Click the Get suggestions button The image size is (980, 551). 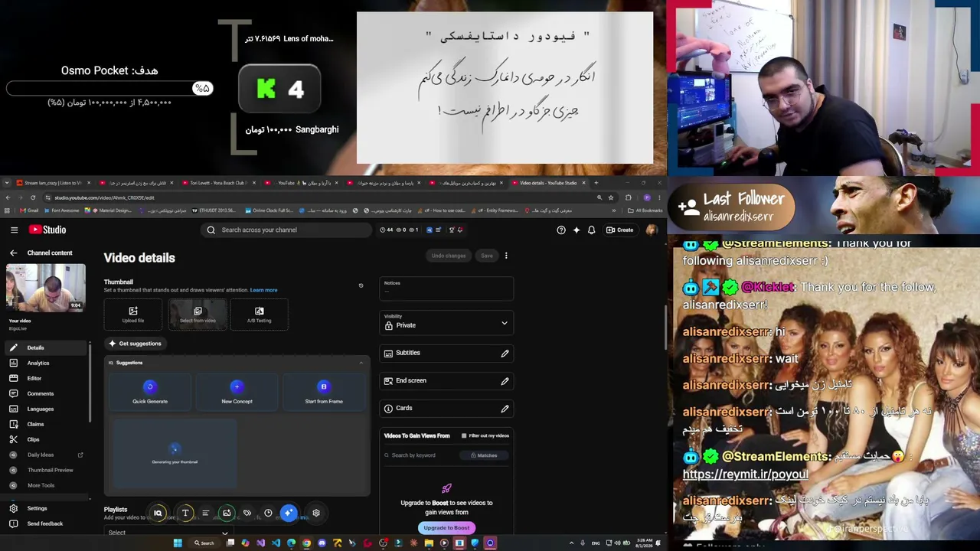click(x=135, y=344)
